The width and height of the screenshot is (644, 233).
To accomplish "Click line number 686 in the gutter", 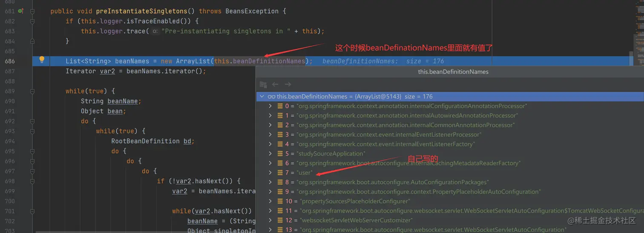I will coord(9,61).
